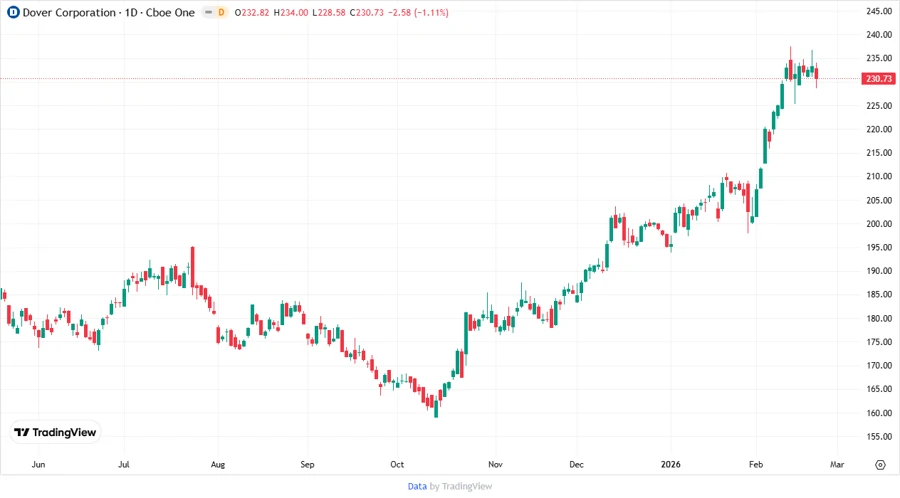Click the Mar label on time axis

[837, 464]
